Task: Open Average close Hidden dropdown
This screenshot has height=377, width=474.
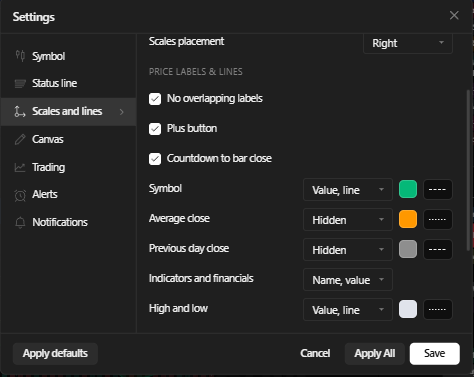Action: (348, 220)
